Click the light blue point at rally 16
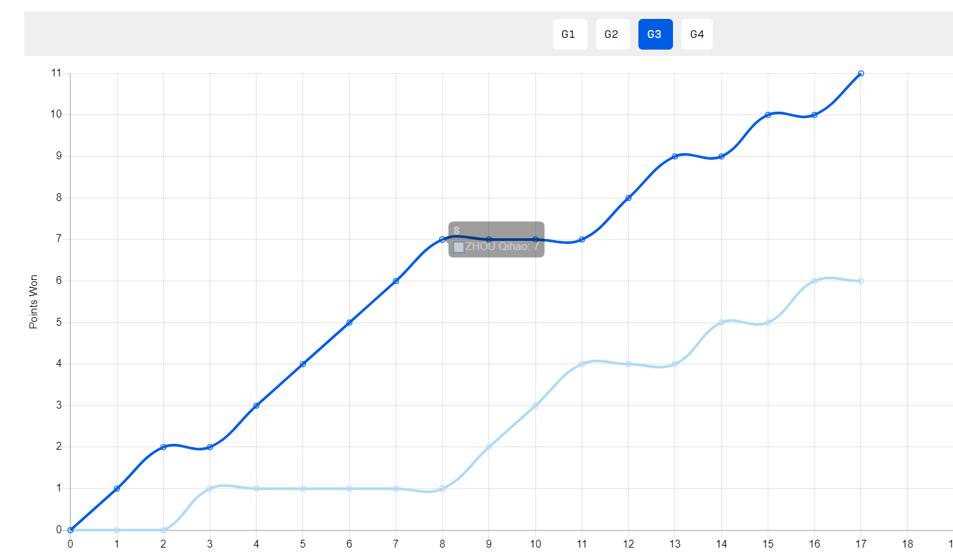Viewport: 953px width, 560px height. pyautogui.click(x=814, y=281)
